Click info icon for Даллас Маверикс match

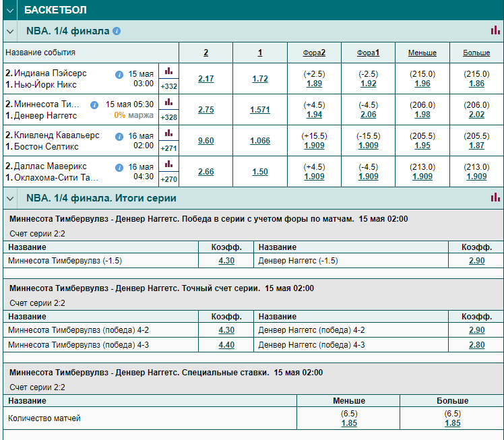tap(119, 168)
